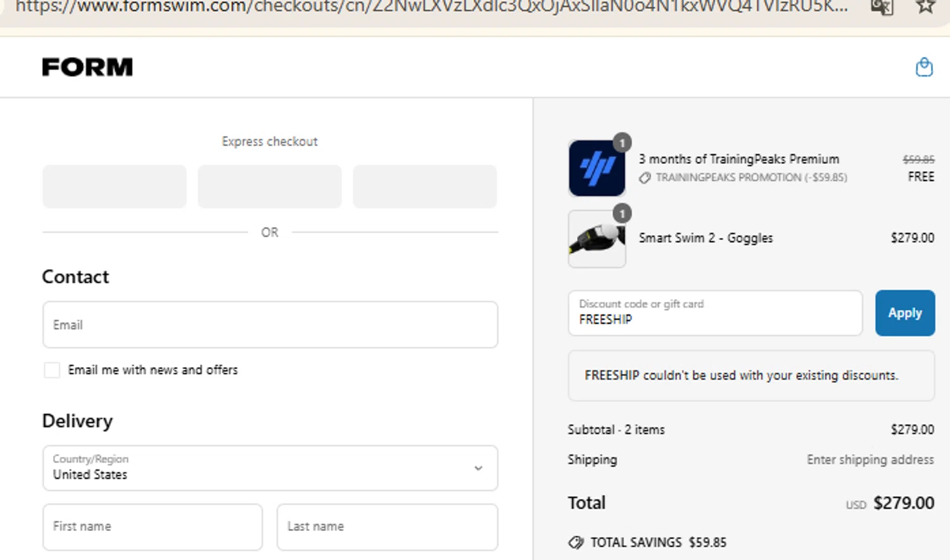Image resolution: width=950 pixels, height=560 pixels.
Task: Click the 'FREE' price label
Action: click(x=921, y=177)
